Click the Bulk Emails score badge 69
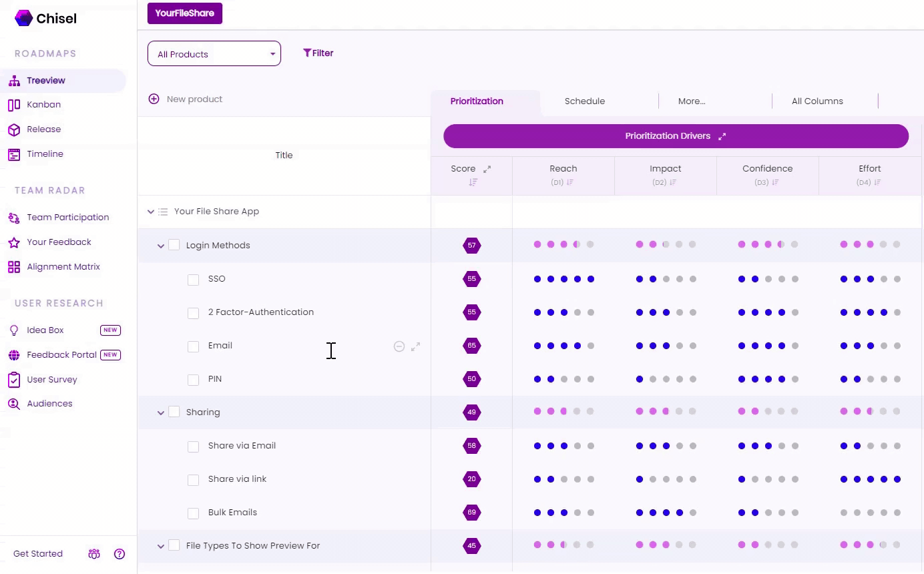This screenshot has width=924, height=574. [472, 513]
